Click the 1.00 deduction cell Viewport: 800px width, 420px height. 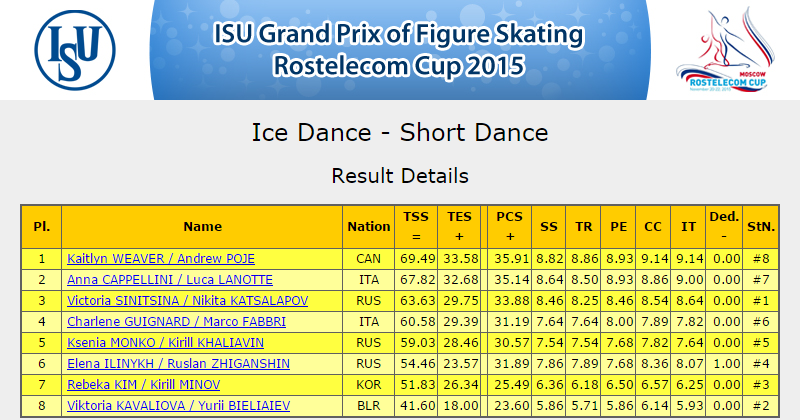pyautogui.click(x=724, y=363)
